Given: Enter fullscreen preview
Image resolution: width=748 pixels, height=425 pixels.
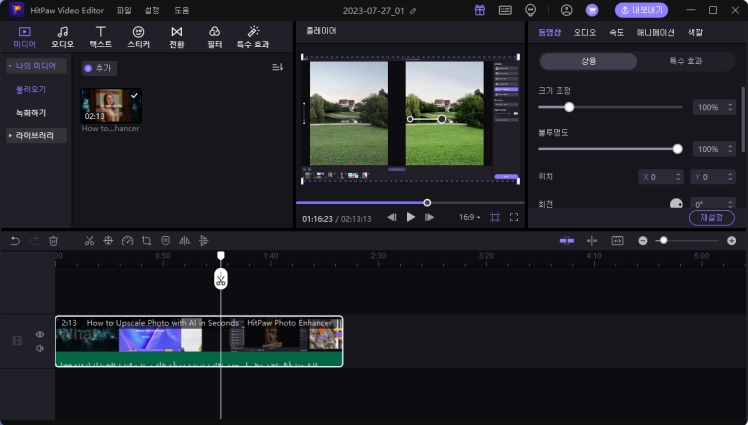Looking at the screenshot, I should coord(514,218).
